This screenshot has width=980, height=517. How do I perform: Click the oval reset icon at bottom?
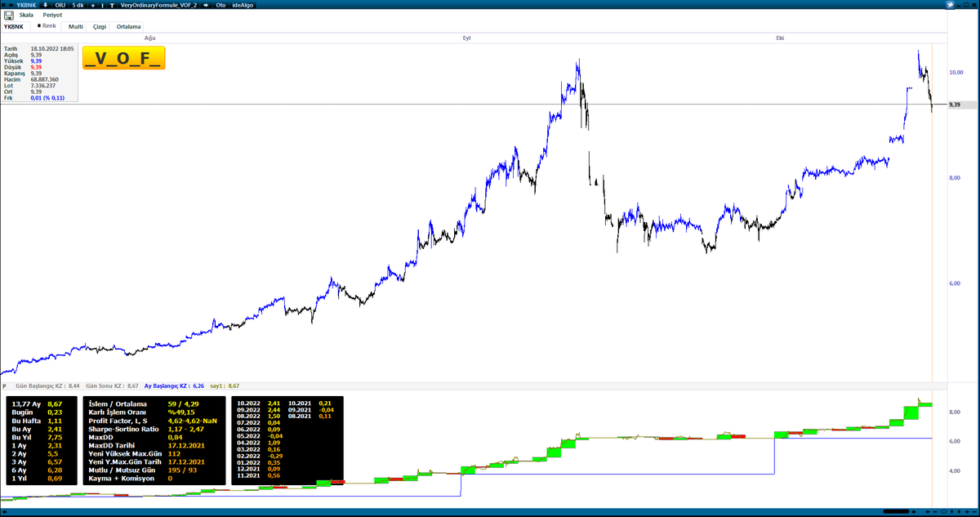pos(943,512)
